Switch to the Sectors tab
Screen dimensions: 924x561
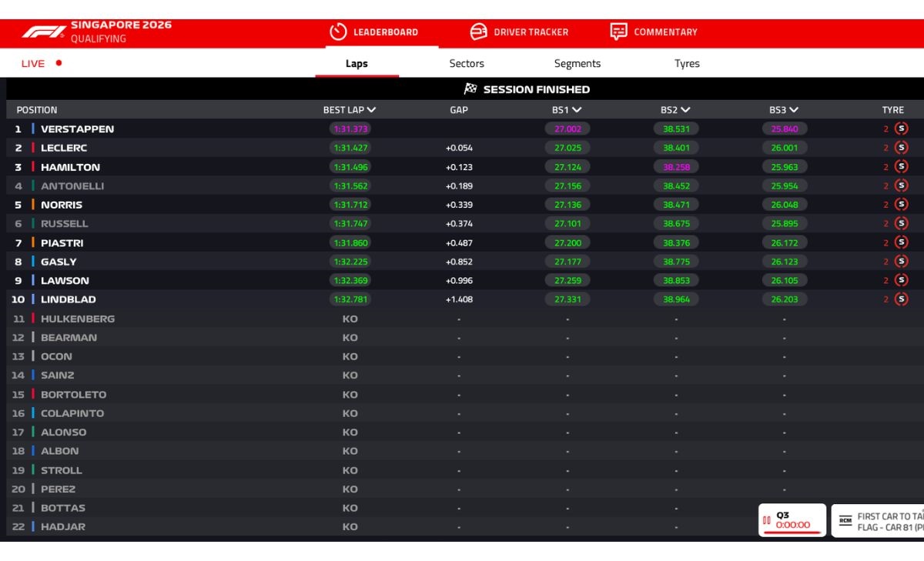[x=467, y=64]
